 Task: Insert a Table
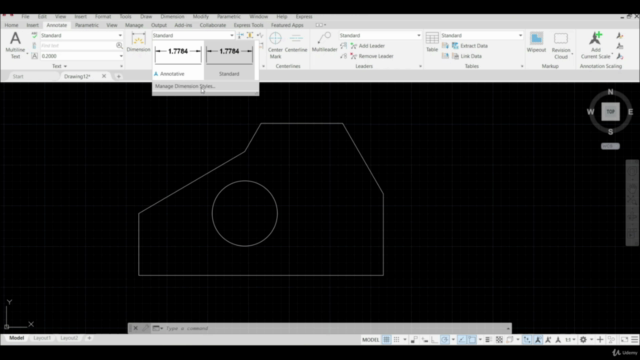tap(432, 42)
